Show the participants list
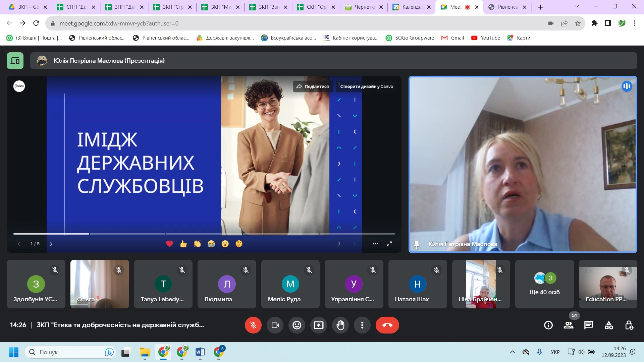Screen dimensions: 644x362 (569, 325)
